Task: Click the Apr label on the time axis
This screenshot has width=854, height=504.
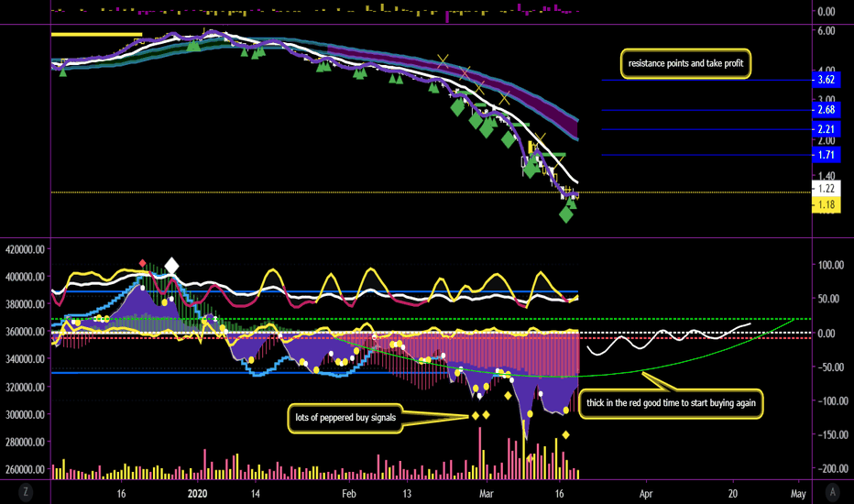Action: [x=646, y=494]
